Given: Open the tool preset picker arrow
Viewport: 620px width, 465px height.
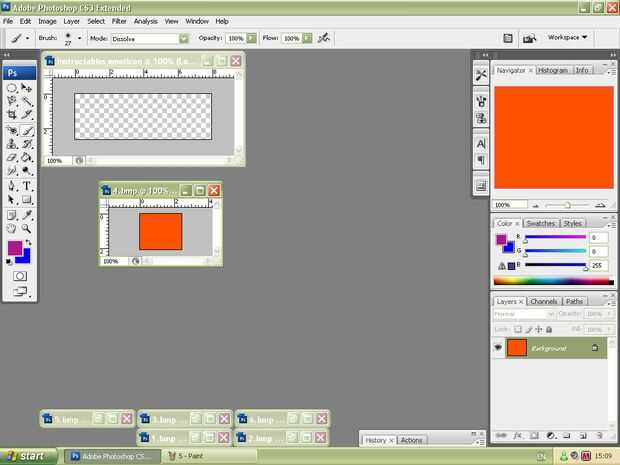Looking at the screenshot, I should coord(27,38).
